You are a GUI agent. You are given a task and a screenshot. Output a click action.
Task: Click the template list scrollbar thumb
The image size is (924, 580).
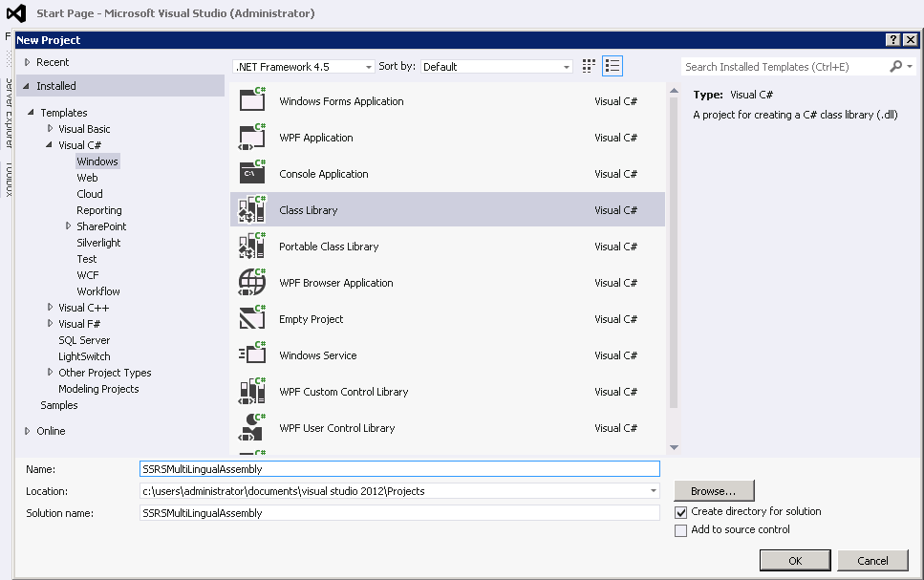tap(674, 252)
